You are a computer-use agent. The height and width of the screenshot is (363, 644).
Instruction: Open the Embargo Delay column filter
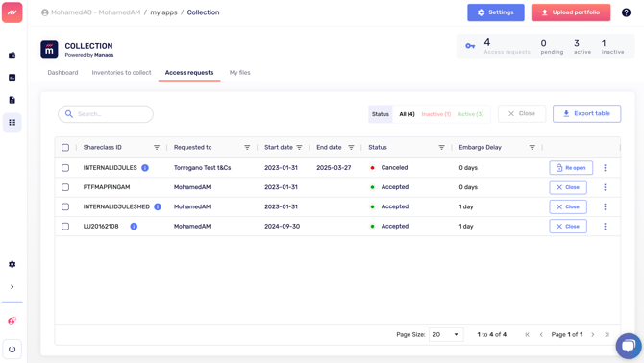[532, 147]
